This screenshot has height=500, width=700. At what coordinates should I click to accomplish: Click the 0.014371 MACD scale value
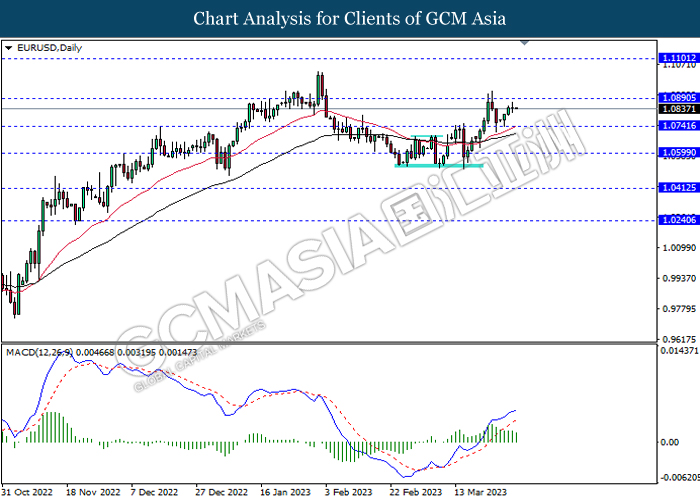click(679, 351)
